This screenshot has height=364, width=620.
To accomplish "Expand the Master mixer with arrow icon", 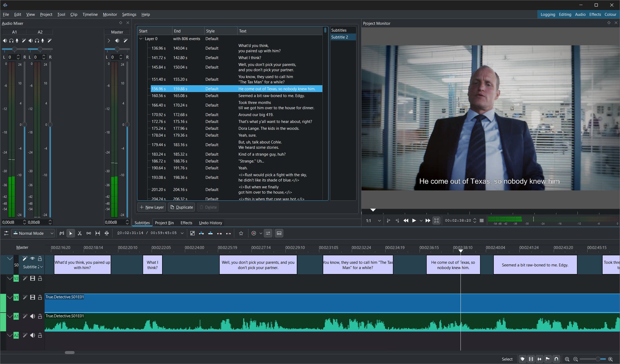I will pos(109,41).
